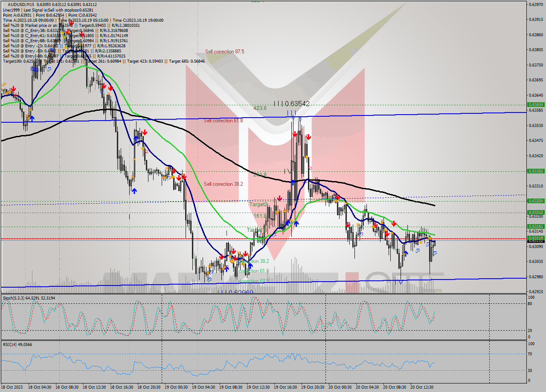Select the green 0.63212 price tag
546x392 pixels.
pos(536,212)
